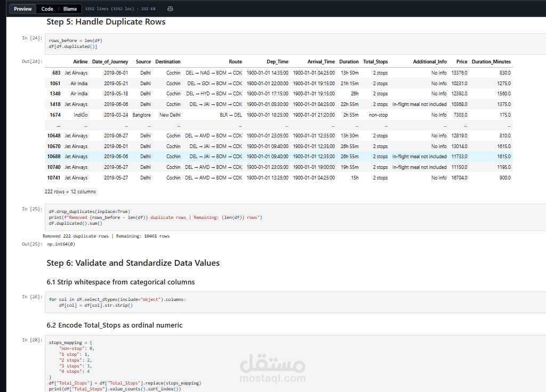Click the 'Dep_Time' column header

click(277, 62)
